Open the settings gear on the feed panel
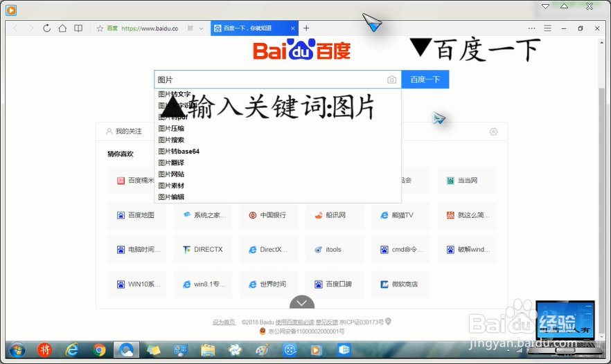611x364 pixels. (493, 131)
